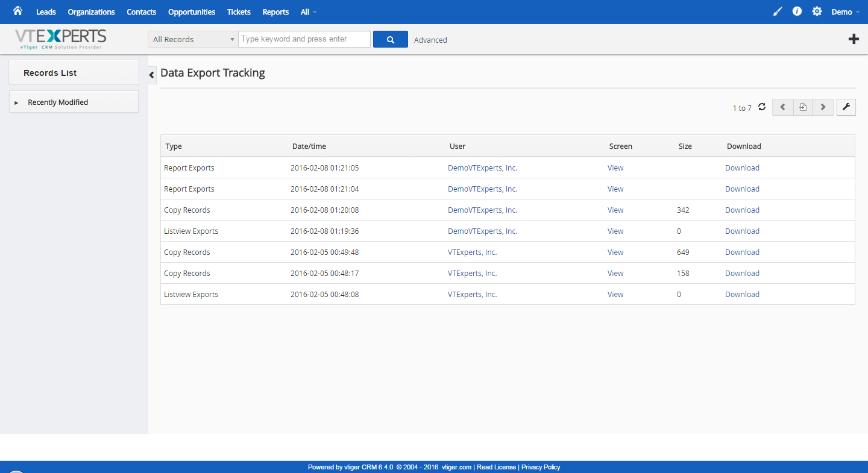
Task: Click the Advanced search link
Action: pos(430,40)
